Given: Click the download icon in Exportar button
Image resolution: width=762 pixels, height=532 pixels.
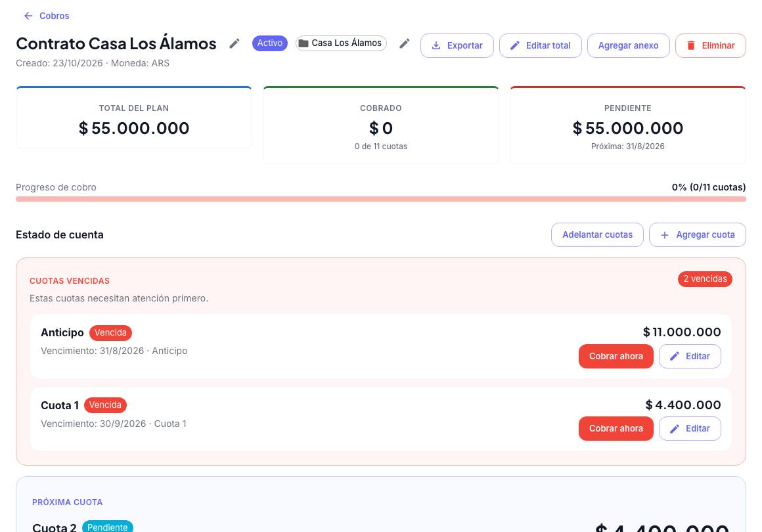Looking at the screenshot, I should point(436,46).
